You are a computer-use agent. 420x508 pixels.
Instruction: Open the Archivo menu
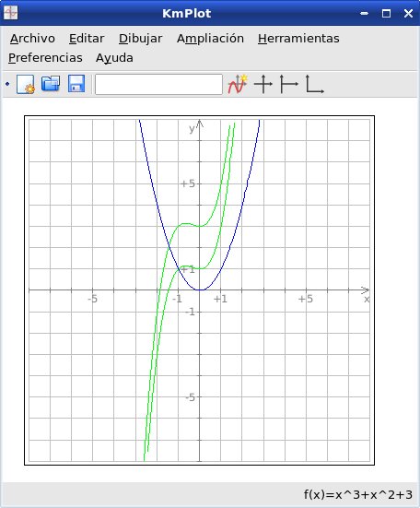point(32,39)
